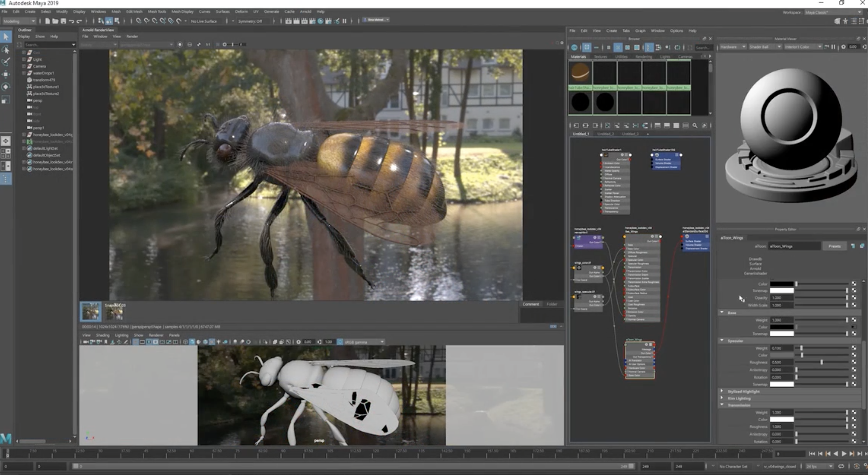Click the refresh arrows icon in Hypershade Browser toolbar
The width and height of the screenshot is (868, 475).
point(677,47)
